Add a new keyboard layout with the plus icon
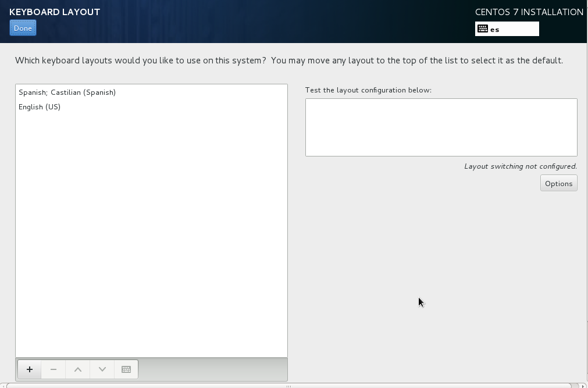This screenshot has height=388, width=588. click(29, 369)
